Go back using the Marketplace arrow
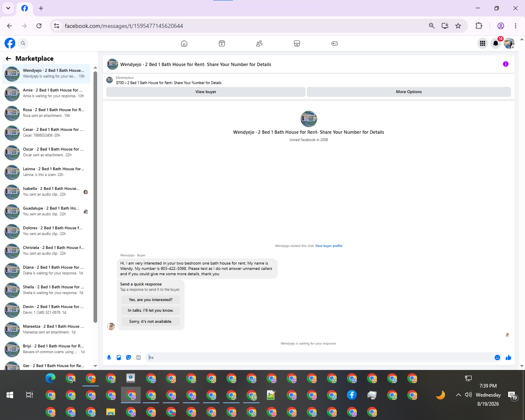525x420 pixels. tap(8, 59)
